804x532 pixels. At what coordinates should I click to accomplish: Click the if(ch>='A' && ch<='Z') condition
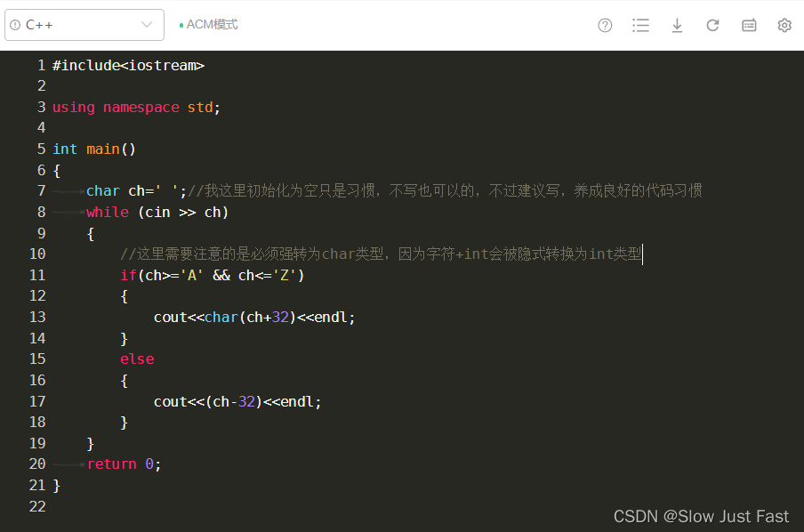[x=213, y=275]
